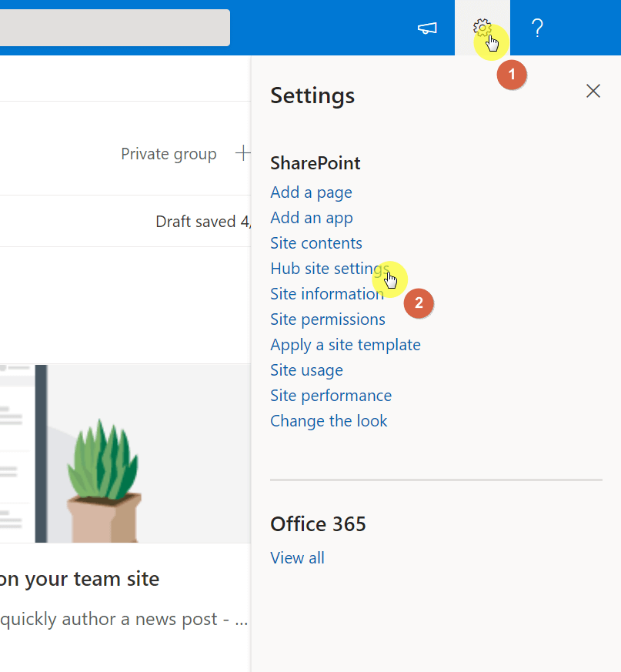Click View all under Office 365

(298, 558)
